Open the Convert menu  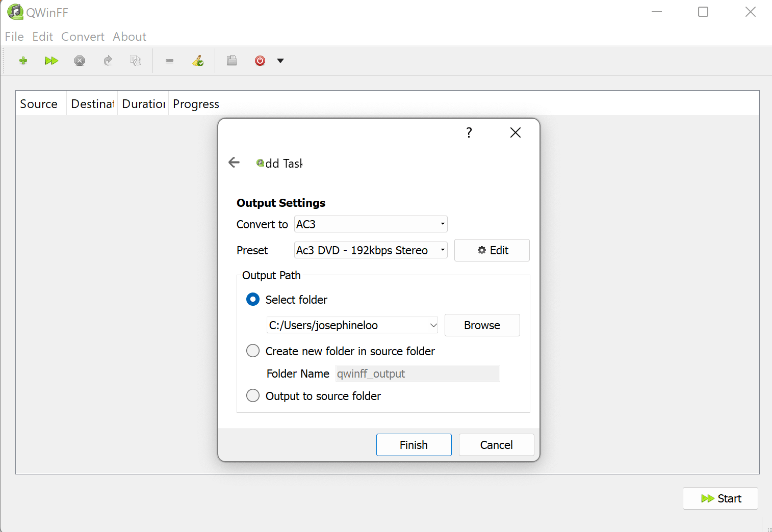tap(83, 37)
